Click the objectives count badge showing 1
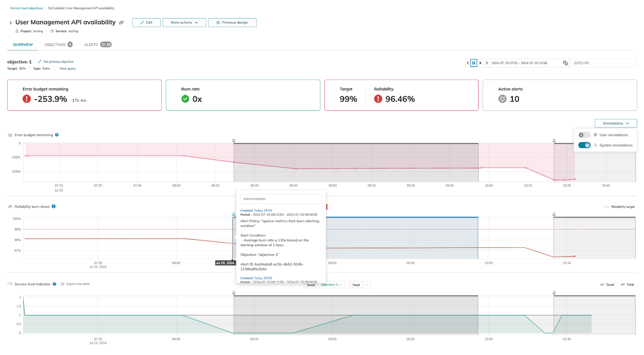Viewport: 644px width, 355px height. pyautogui.click(x=70, y=45)
